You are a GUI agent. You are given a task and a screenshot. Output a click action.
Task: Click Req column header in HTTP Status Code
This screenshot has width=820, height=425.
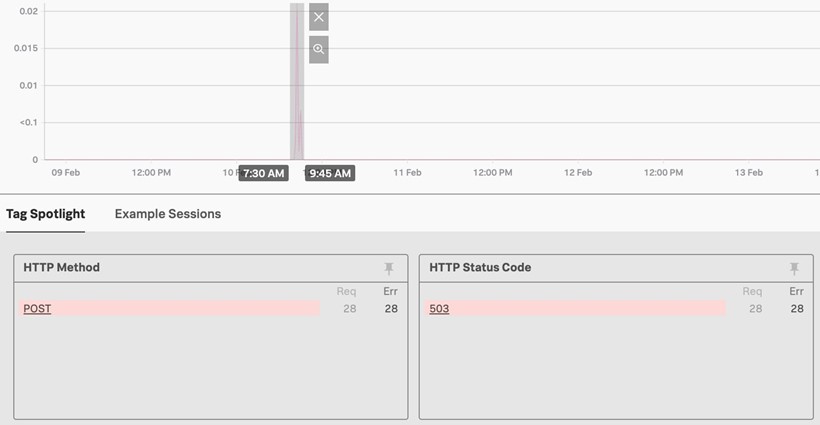tap(752, 291)
